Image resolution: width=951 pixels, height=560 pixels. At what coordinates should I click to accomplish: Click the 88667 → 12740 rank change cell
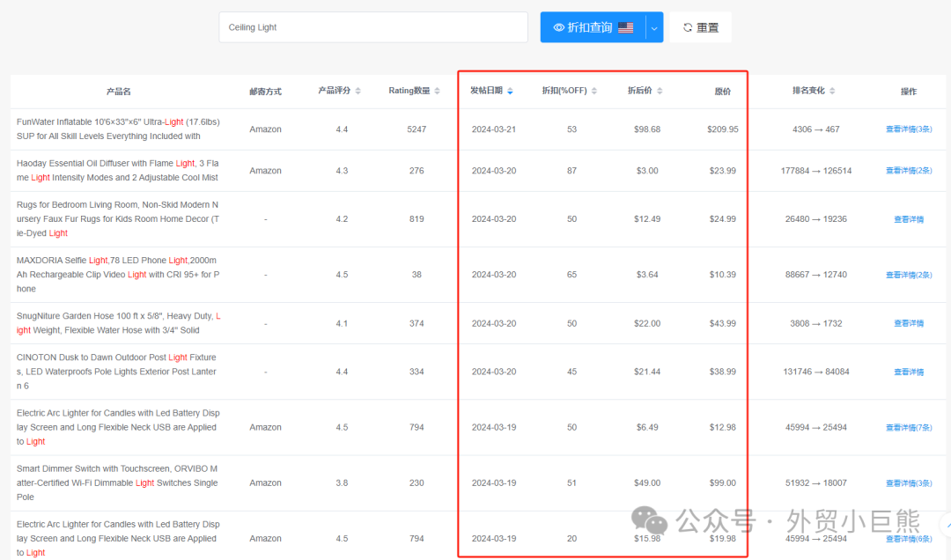(x=815, y=275)
